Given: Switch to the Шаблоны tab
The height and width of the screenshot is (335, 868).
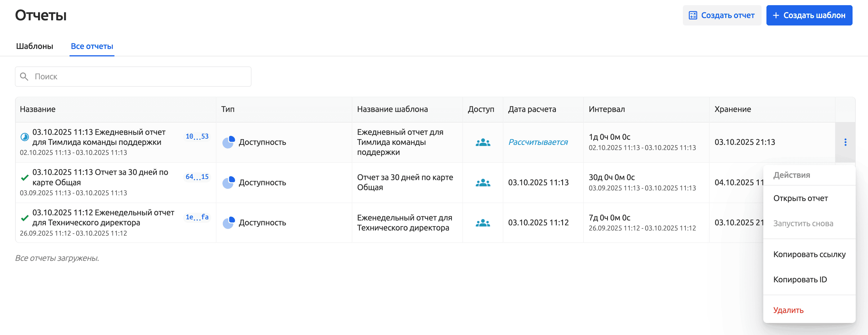Looking at the screenshot, I should coord(34,46).
